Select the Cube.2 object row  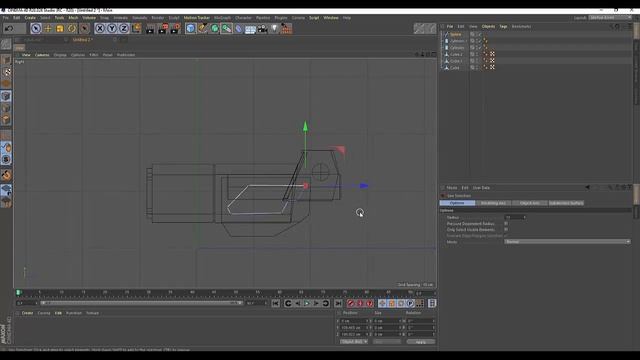tap(456, 54)
